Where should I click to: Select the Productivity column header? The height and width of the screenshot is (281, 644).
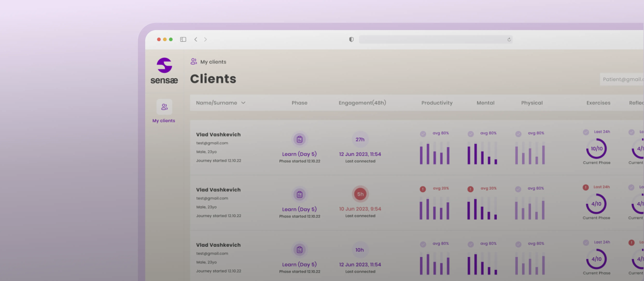pyautogui.click(x=437, y=103)
